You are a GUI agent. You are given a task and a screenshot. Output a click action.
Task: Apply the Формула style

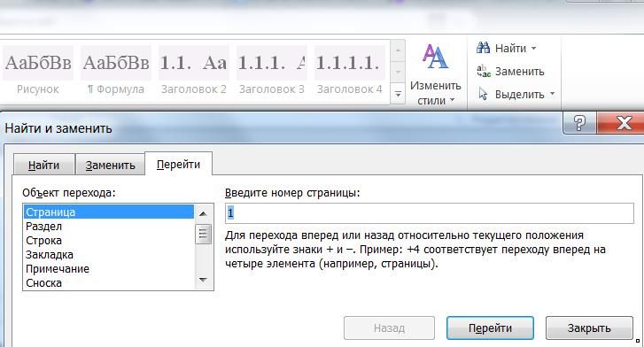click(x=116, y=70)
